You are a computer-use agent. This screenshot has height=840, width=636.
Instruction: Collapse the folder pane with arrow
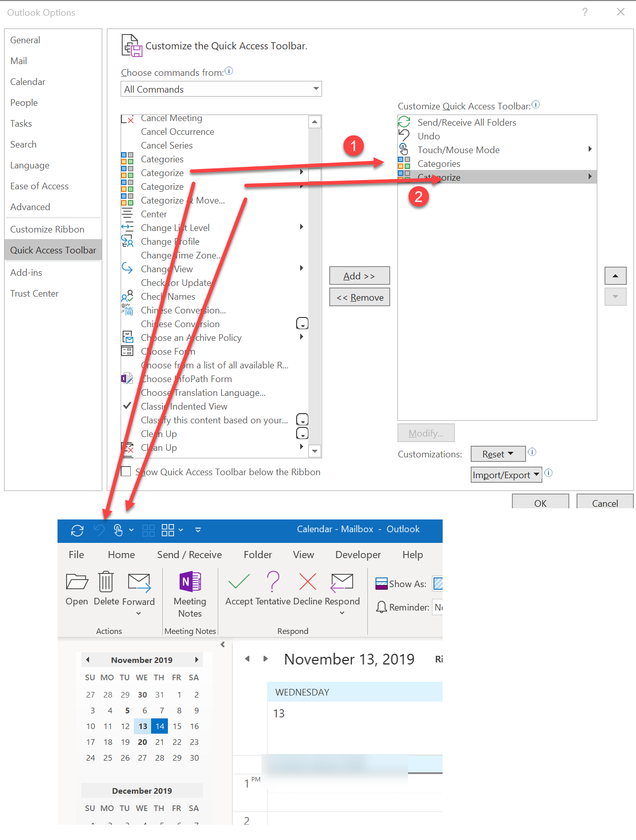tap(222, 644)
